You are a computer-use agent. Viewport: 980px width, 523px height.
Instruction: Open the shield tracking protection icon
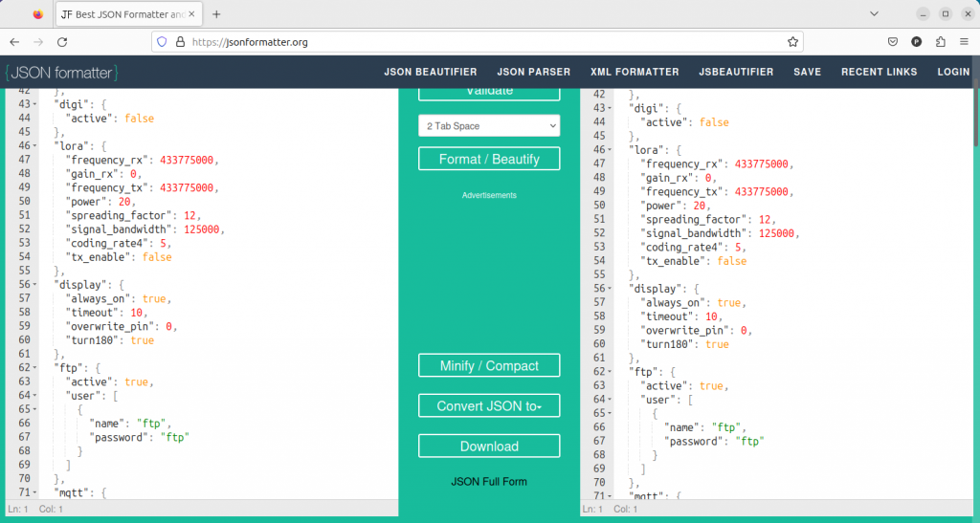click(x=162, y=42)
